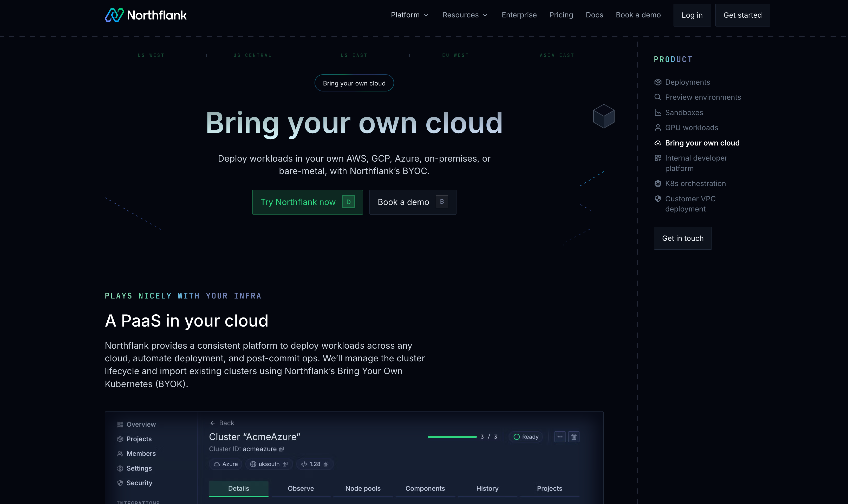848x504 pixels.
Task: Click the D shortcut badge
Action: 348,202
